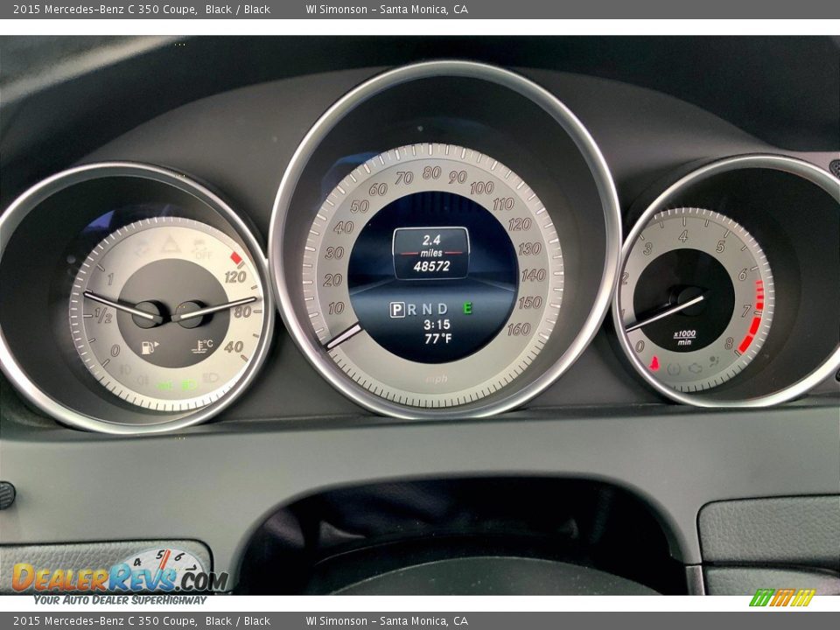
Task: Click the 80 mph speedometer mark
Action: (431, 172)
